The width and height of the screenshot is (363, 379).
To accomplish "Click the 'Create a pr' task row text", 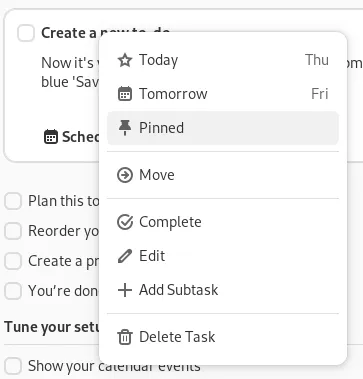I will tap(63, 261).
